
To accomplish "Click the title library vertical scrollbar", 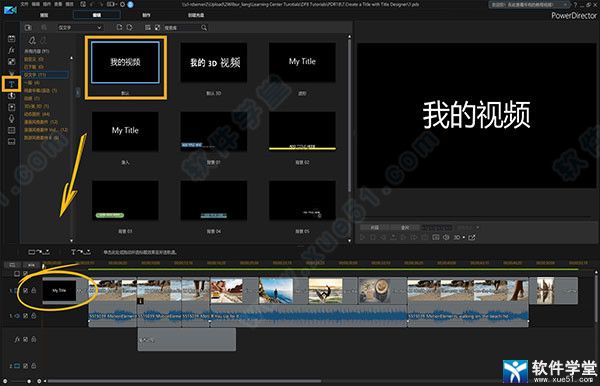I will [349, 115].
